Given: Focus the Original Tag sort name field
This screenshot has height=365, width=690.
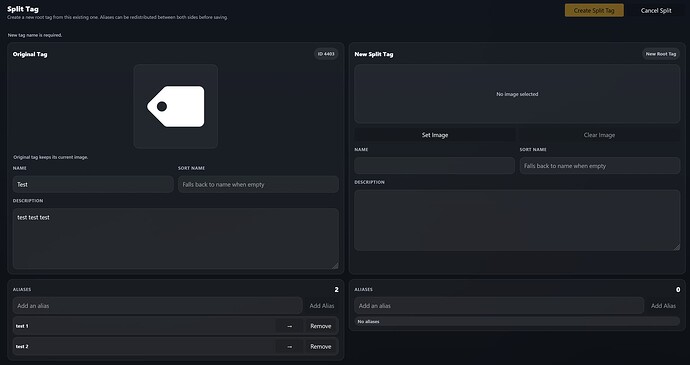Looking at the screenshot, I should [258, 184].
